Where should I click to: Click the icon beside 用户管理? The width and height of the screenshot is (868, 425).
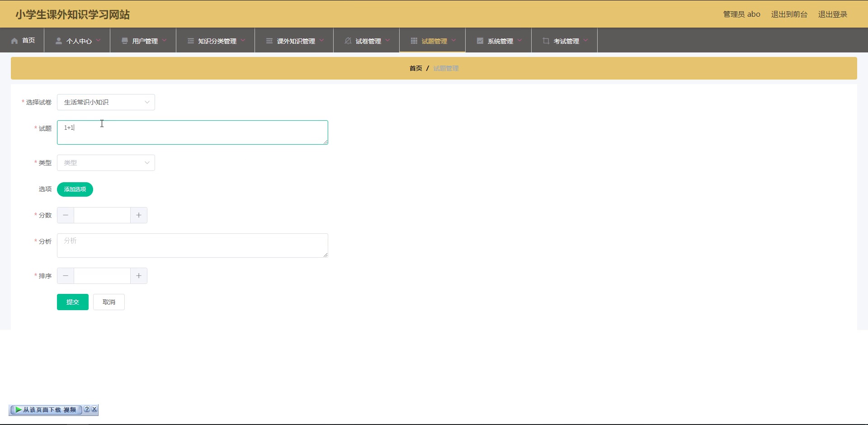(x=125, y=41)
